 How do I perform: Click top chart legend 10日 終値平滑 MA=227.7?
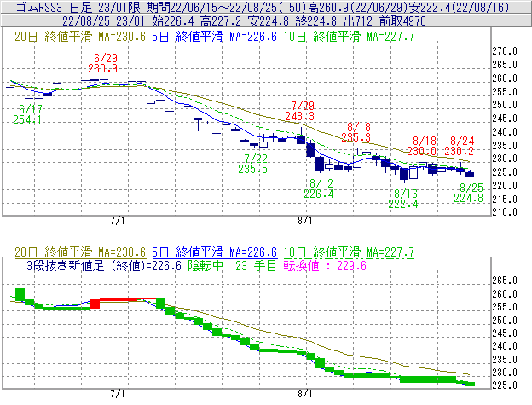[x=349, y=37]
